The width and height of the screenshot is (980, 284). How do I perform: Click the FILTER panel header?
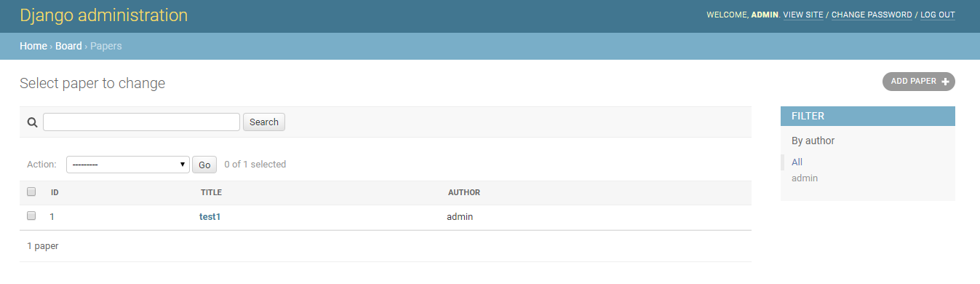[x=868, y=116]
